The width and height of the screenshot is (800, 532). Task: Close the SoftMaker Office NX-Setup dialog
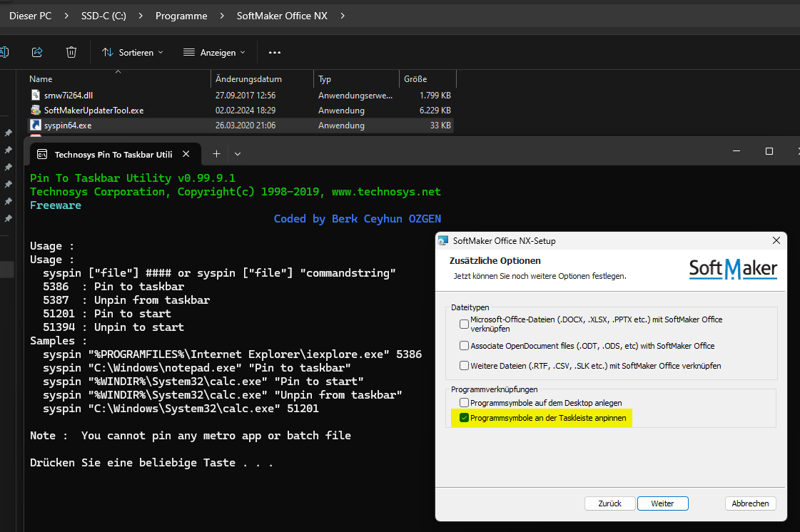(776, 240)
